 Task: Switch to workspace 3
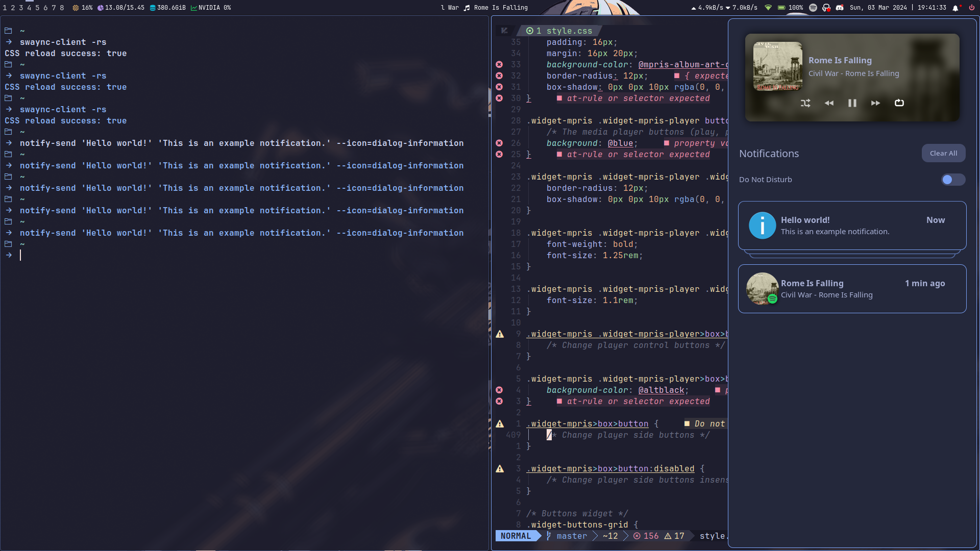(21, 8)
